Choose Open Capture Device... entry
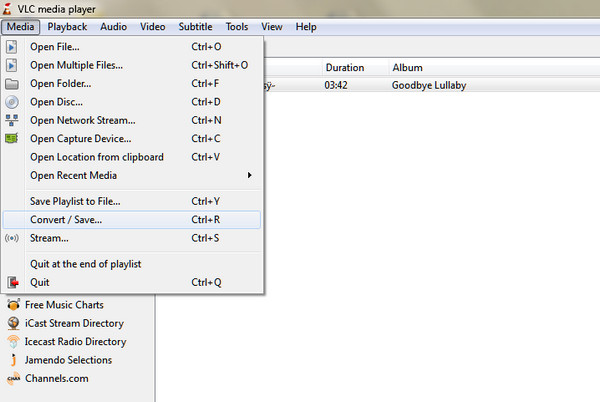This screenshot has width=600, height=402. click(132, 139)
